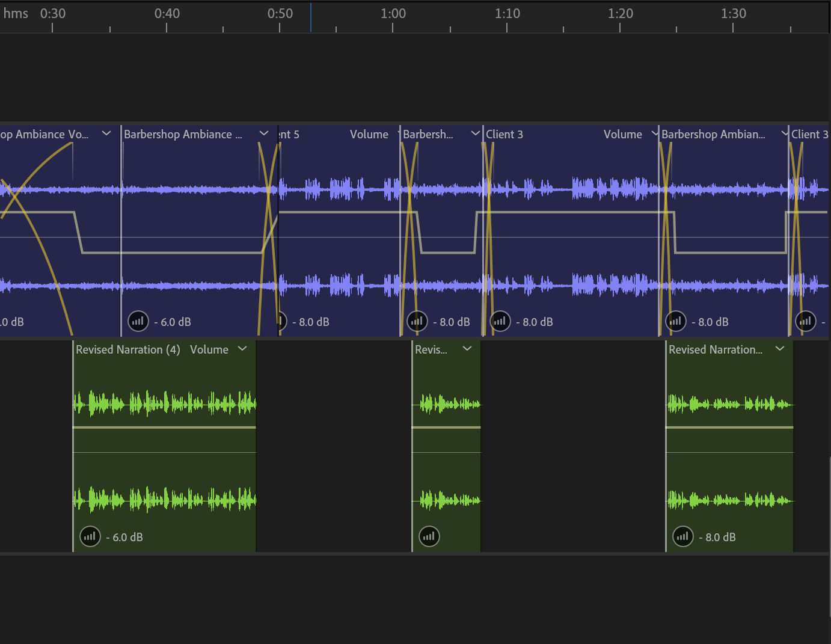
Task: Click the volume icon on the Revised Narration... clip
Action: pos(683,536)
